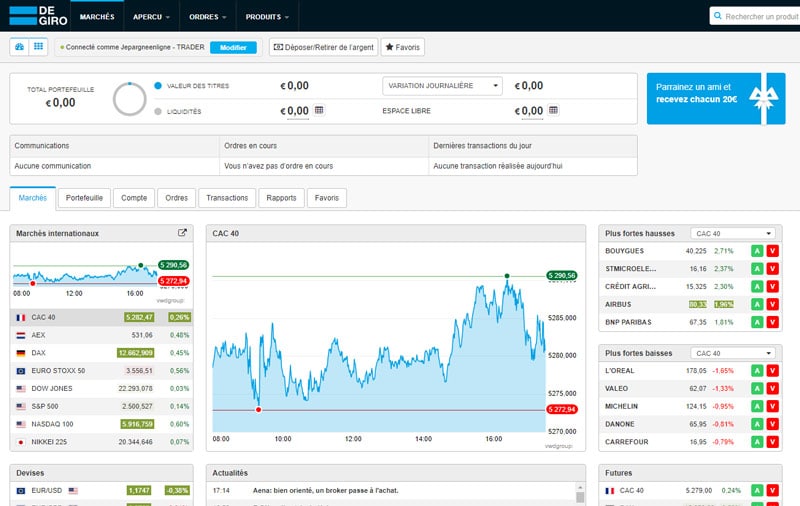This screenshot has width=800, height=506.
Task: Open calculator icon next to Espace libre
Action: 553,110
